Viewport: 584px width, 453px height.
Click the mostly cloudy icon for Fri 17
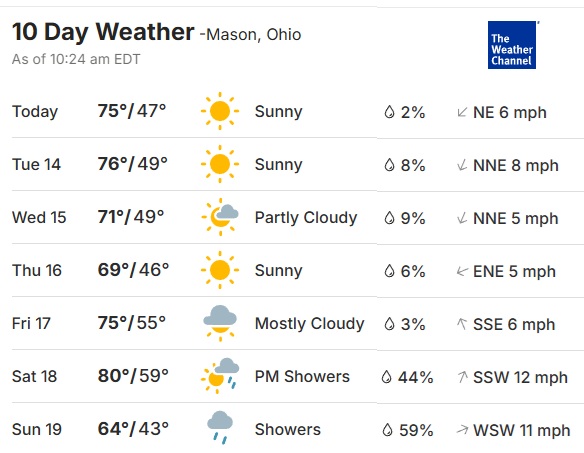(x=220, y=323)
